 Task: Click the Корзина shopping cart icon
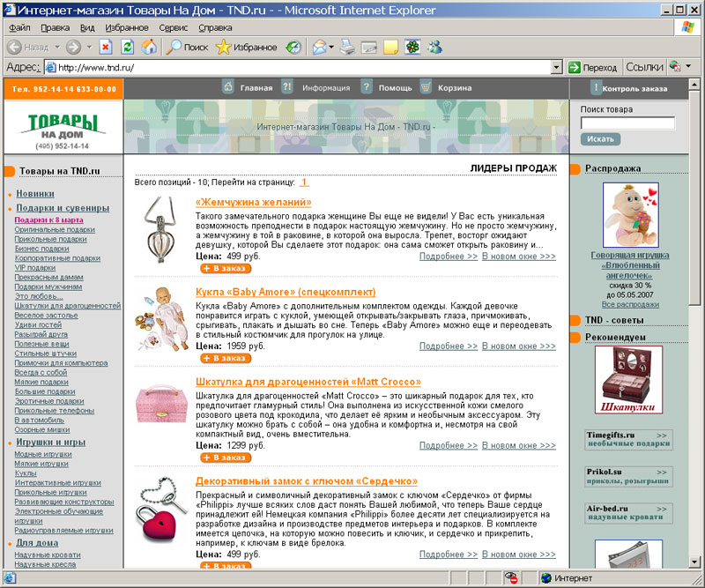click(x=426, y=86)
